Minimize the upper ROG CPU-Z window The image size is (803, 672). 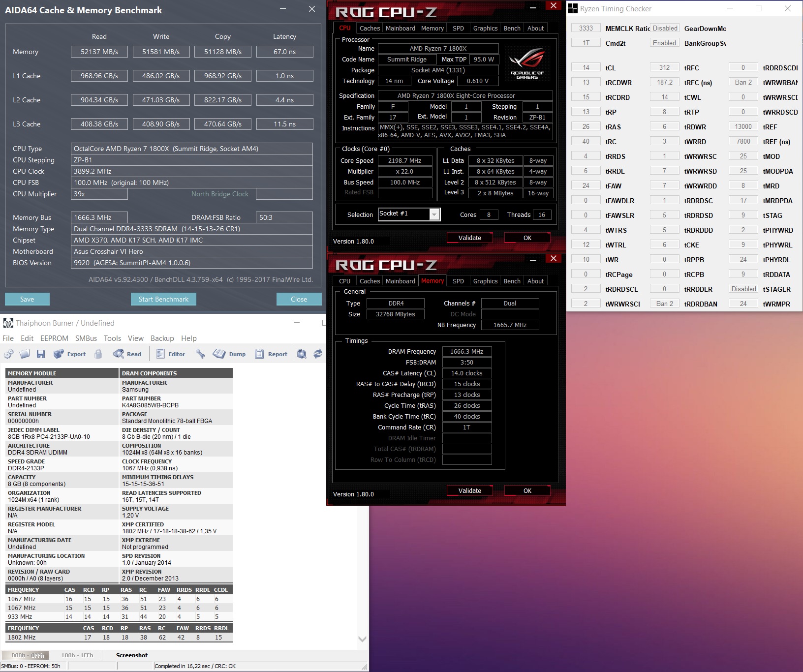pyautogui.click(x=533, y=7)
